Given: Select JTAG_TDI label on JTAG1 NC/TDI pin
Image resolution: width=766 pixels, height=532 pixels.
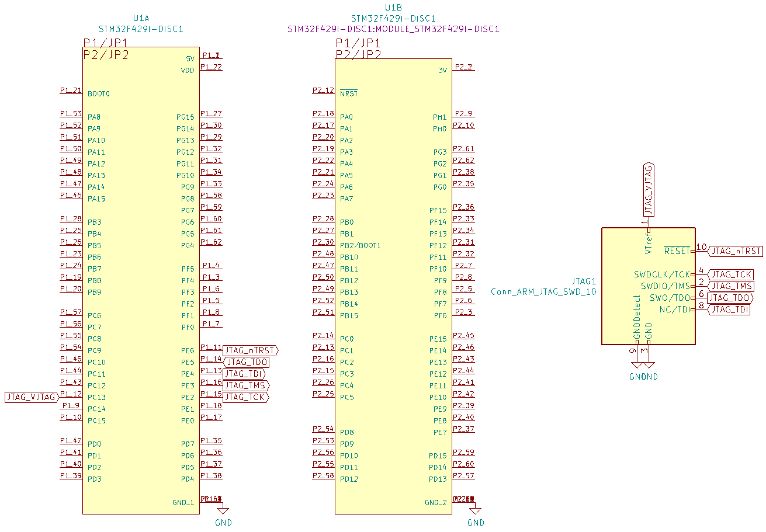Looking at the screenshot, I should [729, 310].
